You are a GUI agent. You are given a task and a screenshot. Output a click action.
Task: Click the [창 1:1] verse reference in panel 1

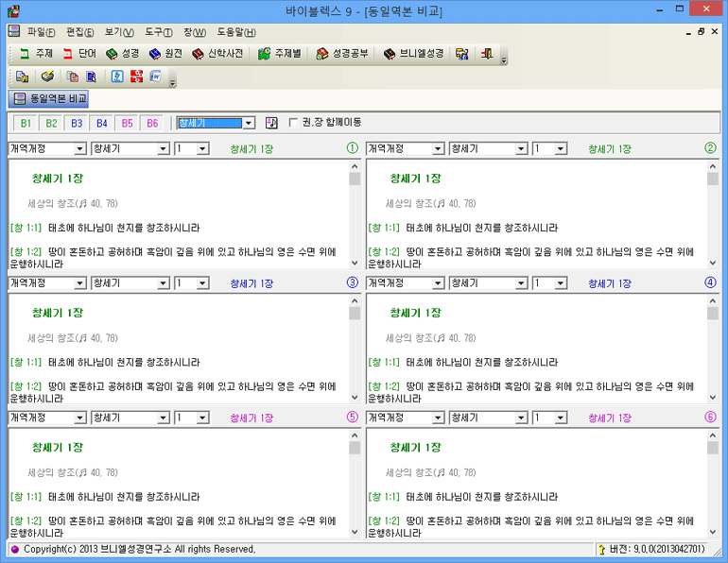(x=26, y=228)
